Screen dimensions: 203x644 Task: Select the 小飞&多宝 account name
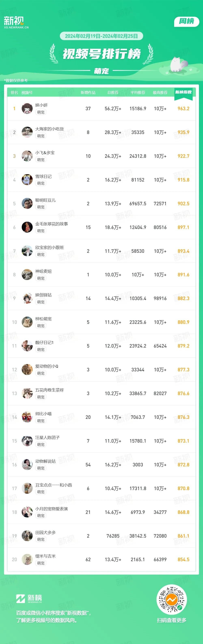point(45,152)
